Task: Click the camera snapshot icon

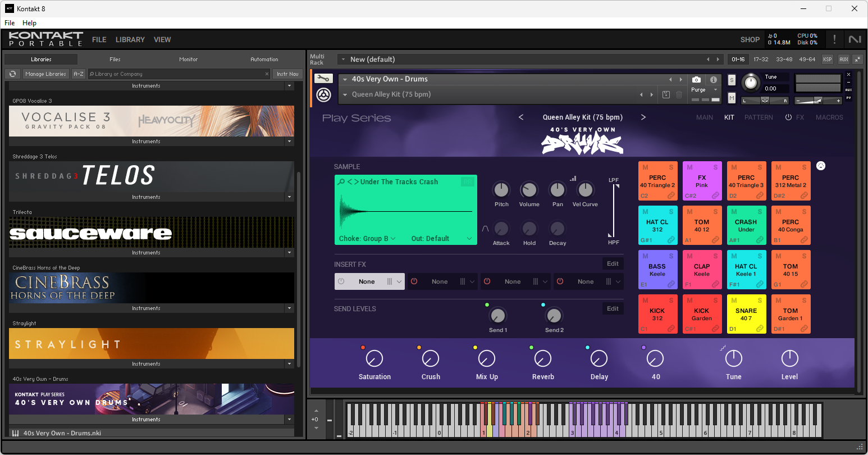Action: [696, 80]
